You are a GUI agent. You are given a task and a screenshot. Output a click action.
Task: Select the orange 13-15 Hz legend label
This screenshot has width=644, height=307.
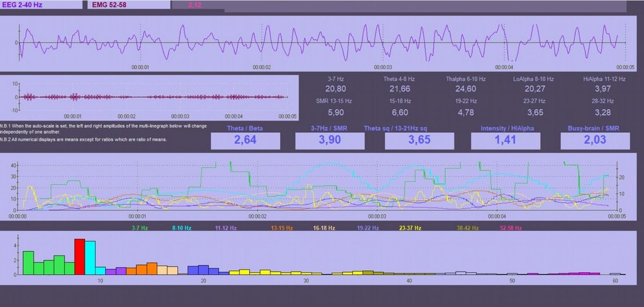(x=281, y=228)
